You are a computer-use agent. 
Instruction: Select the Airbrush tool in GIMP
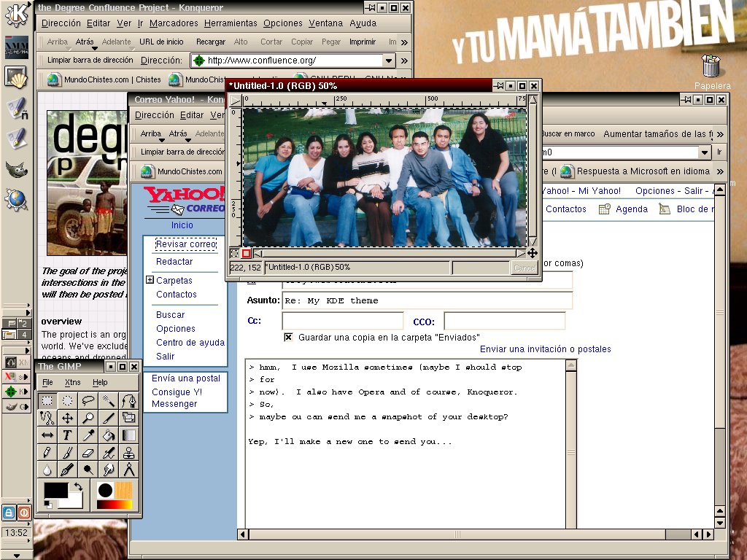pos(109,452)
